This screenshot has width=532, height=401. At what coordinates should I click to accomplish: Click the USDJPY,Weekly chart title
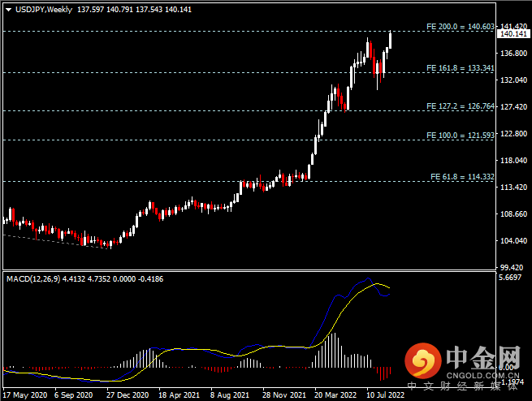[x=44, y=10]
